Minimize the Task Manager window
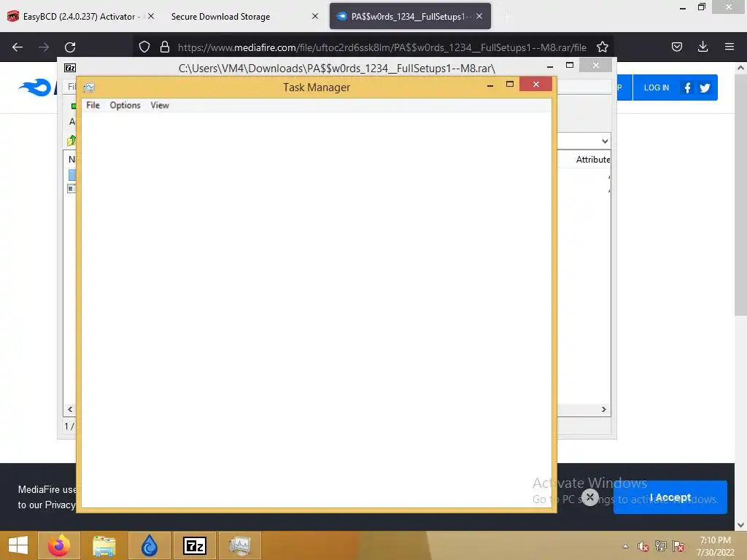Image resolution: width=747 pixels, height=560 pixels. (x=489, y=85)
